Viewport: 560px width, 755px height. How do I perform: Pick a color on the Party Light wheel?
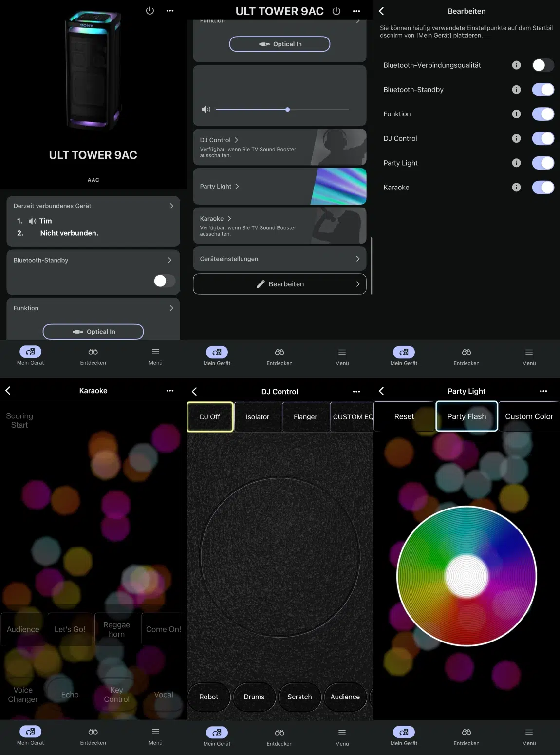tap(467, 576)
